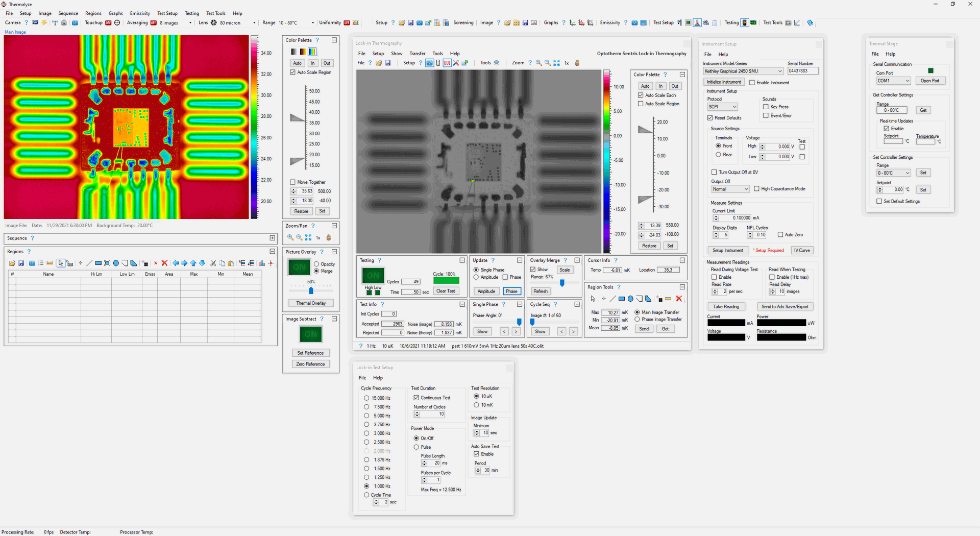Enable the Move Together checkbox
Image resolution: width=980 pixels, height=536 pixels.
[293, 182]
